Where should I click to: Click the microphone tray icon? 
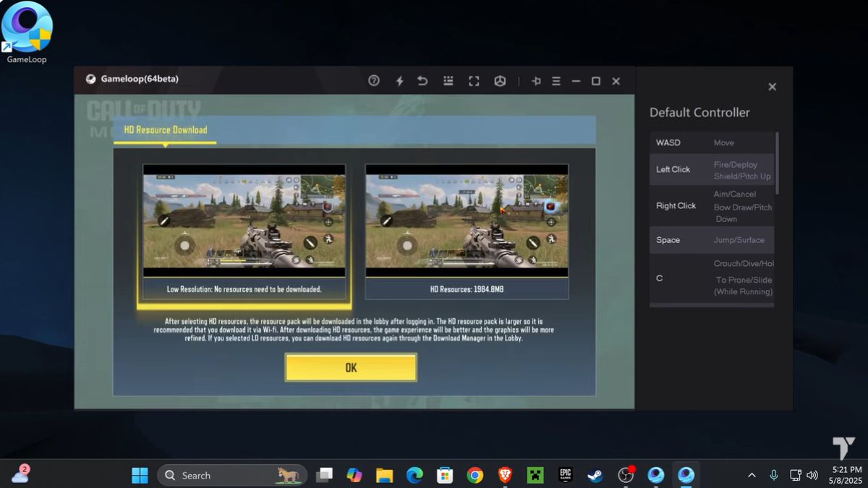(773, 475)
